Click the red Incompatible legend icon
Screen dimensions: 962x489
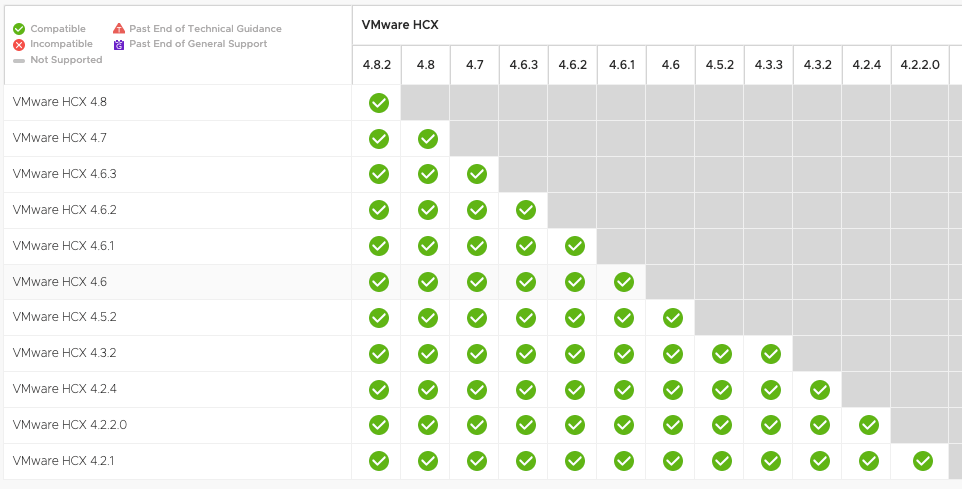(19, 44)
